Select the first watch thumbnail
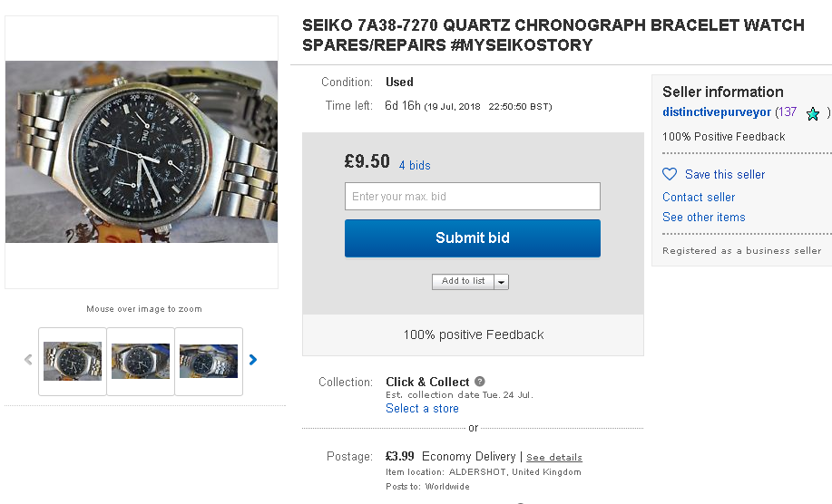832x504 pixels. 73,361
